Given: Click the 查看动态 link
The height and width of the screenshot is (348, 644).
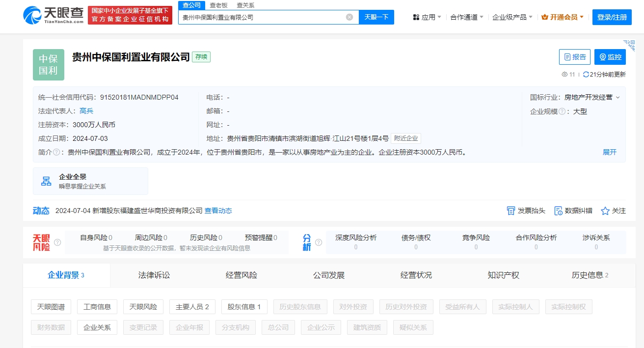Looking at the screenshot, I should pos(218,211).
